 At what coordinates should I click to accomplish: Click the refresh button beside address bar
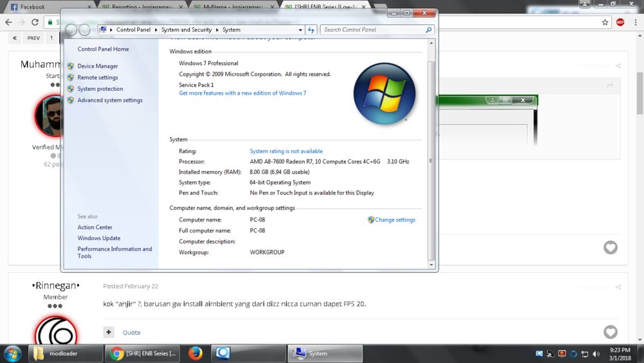[311, 30]
